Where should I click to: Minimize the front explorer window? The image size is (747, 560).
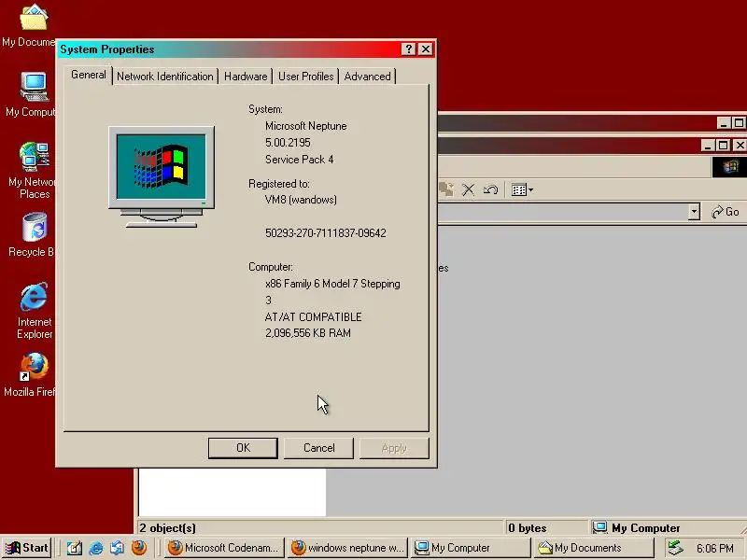coord(708,146)
